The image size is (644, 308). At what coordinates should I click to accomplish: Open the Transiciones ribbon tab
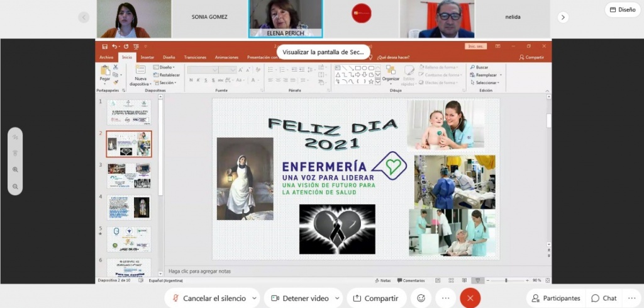(195, 57)
